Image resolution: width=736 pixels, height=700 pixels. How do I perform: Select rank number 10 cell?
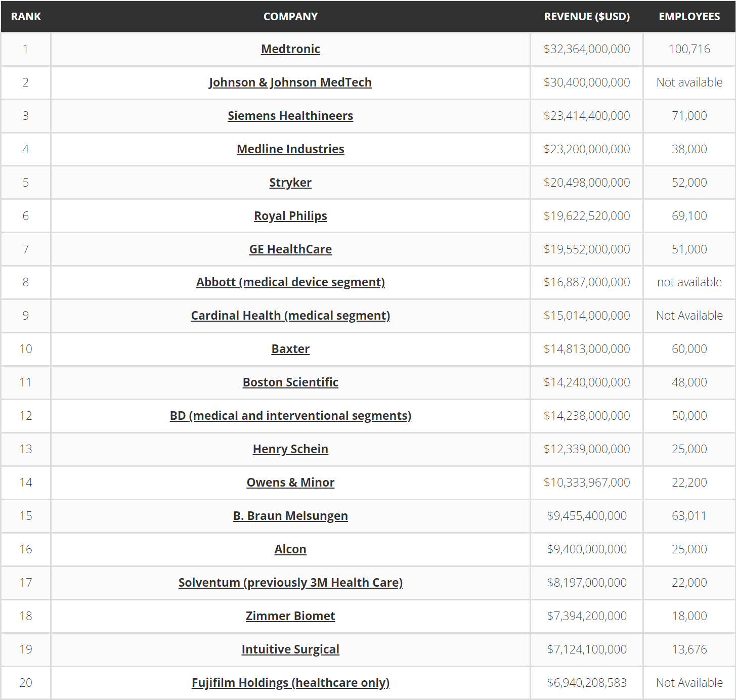coord(26,349)
